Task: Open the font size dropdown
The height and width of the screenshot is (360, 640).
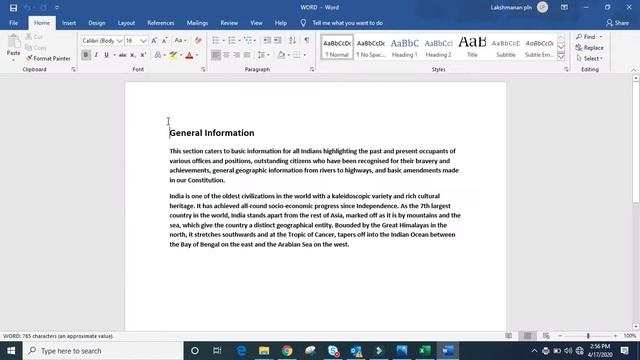Action: [143, 41]
